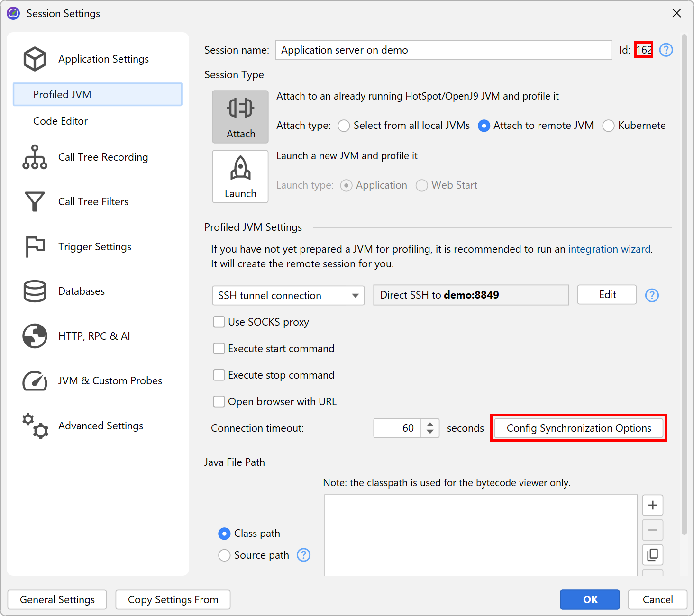Select Profiled JVM in the sidebar
This screenshot has width=694, height=616.
(62, 95)
